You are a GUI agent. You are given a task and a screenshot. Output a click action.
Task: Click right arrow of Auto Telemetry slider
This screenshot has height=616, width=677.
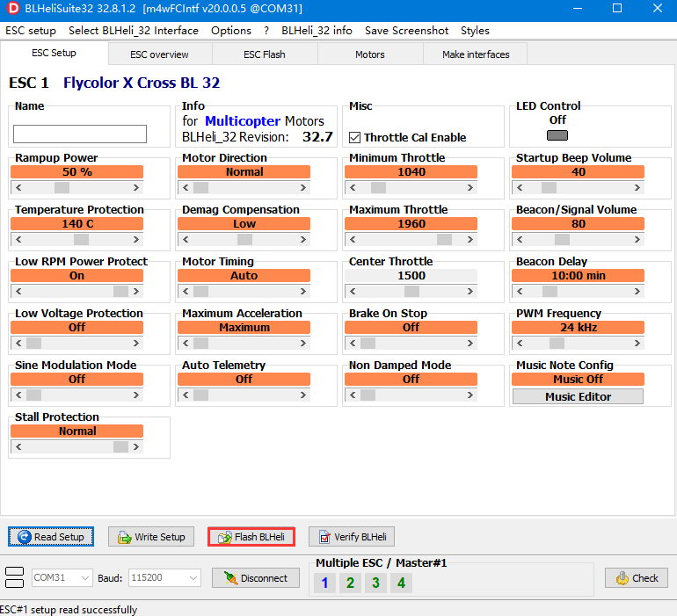[303, 395]
